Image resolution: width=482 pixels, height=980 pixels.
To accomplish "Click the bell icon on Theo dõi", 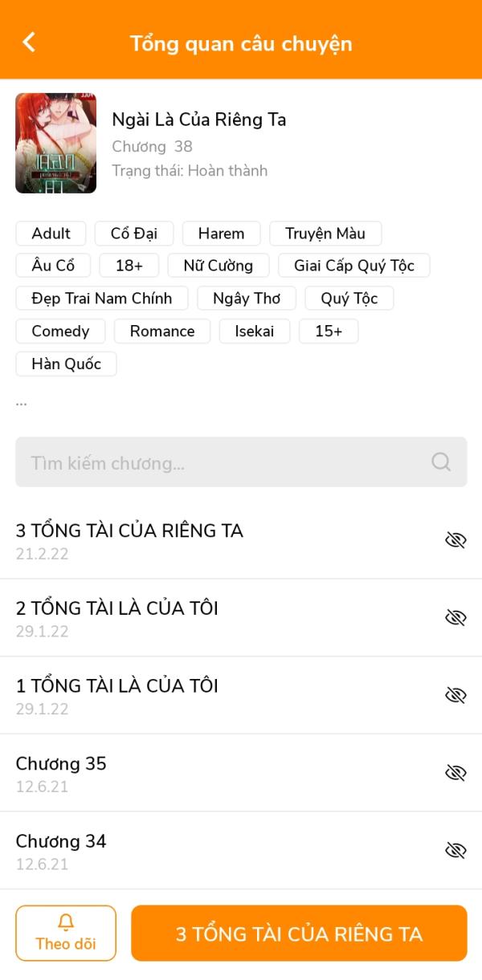I will [66, 921].
